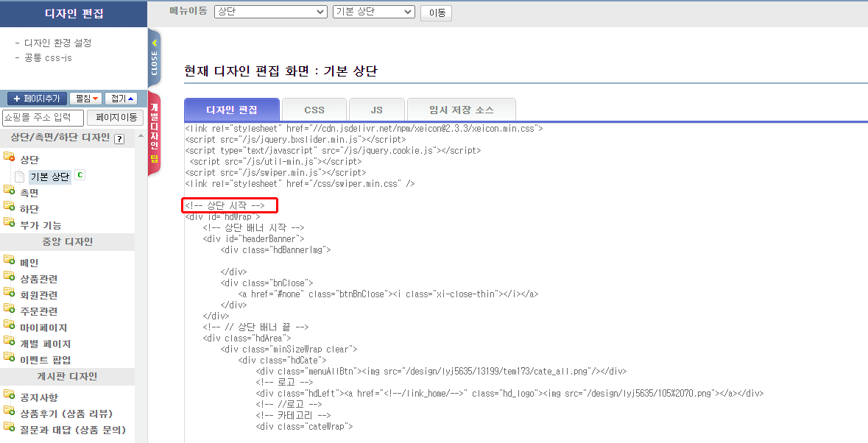The width and height of the screenshot is (868, 443).
Task: Select 측면 label in tree
Action: point(29,193)
